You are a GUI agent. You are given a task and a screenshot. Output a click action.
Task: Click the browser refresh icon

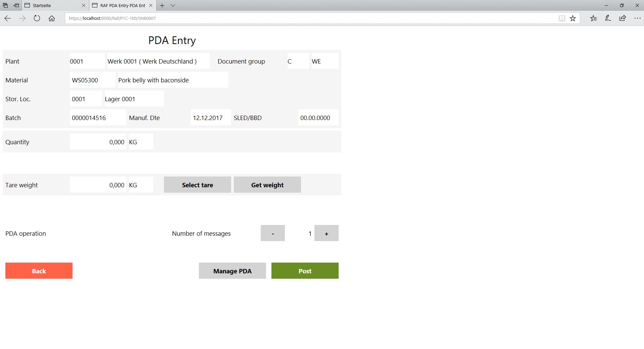click(37, 18)
